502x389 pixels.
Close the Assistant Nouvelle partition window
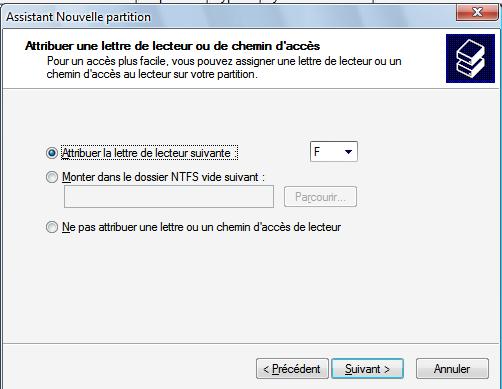(x=477, y=13)
